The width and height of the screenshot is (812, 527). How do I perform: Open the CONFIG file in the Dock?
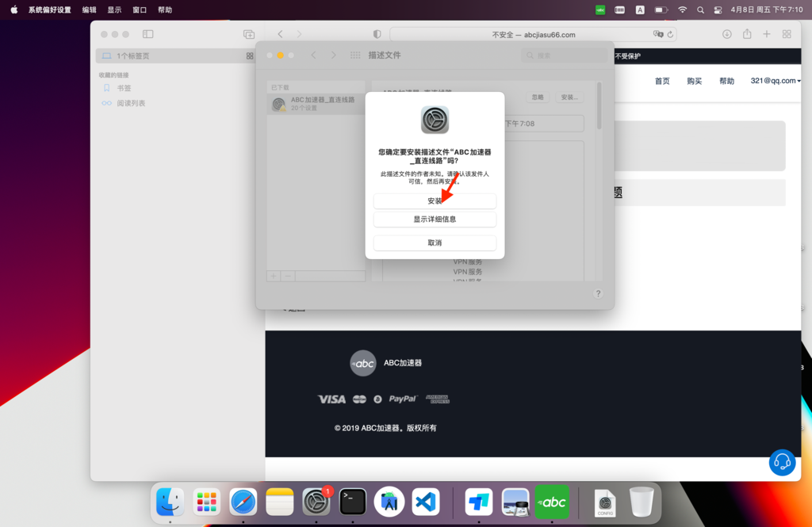[605, 502]
